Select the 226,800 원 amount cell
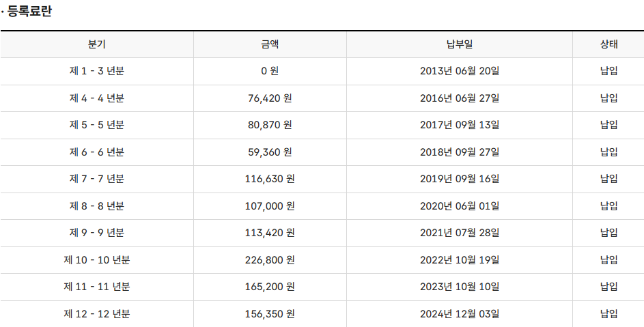Screen dimensions: 644x327 click(x=270, y=260)
